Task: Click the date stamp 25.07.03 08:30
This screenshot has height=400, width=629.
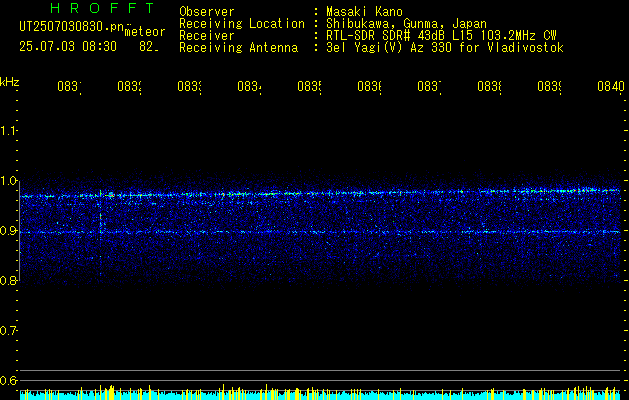Action: tap(68, 47)
